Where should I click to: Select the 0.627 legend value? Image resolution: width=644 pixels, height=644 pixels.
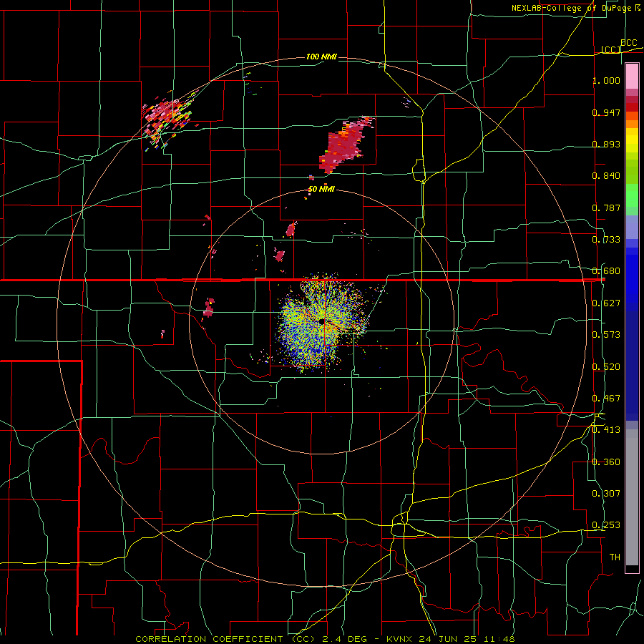606,303
